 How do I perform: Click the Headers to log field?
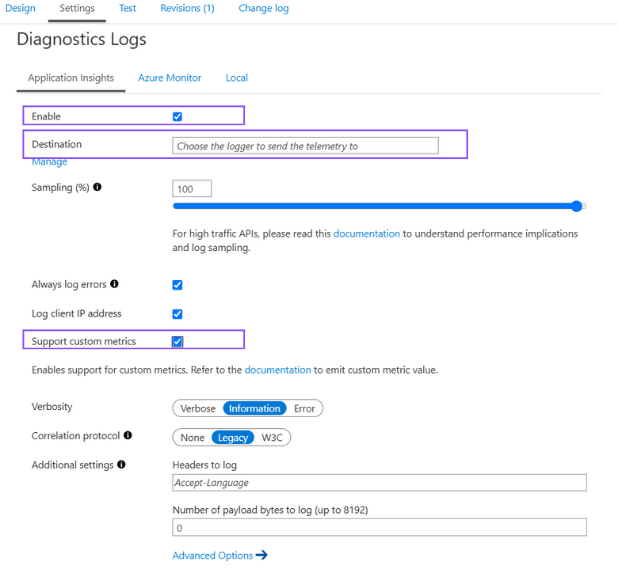point(379,483)
